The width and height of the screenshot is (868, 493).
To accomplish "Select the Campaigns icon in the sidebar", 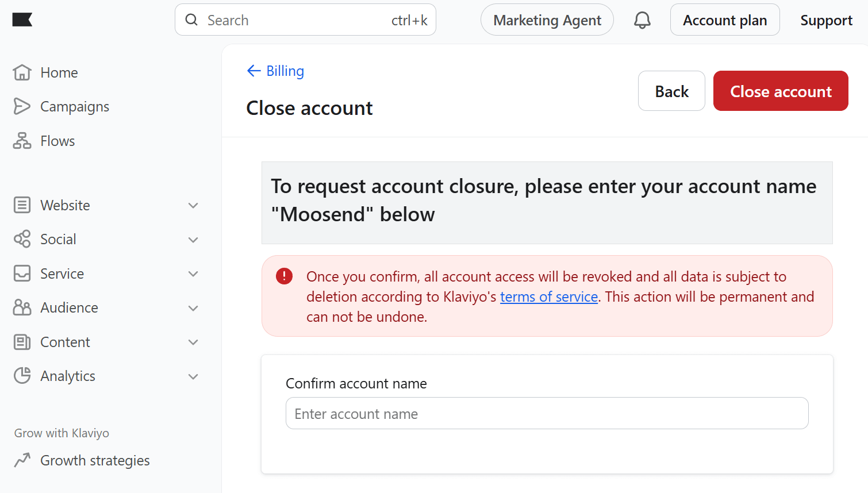I will click(22, 106).
